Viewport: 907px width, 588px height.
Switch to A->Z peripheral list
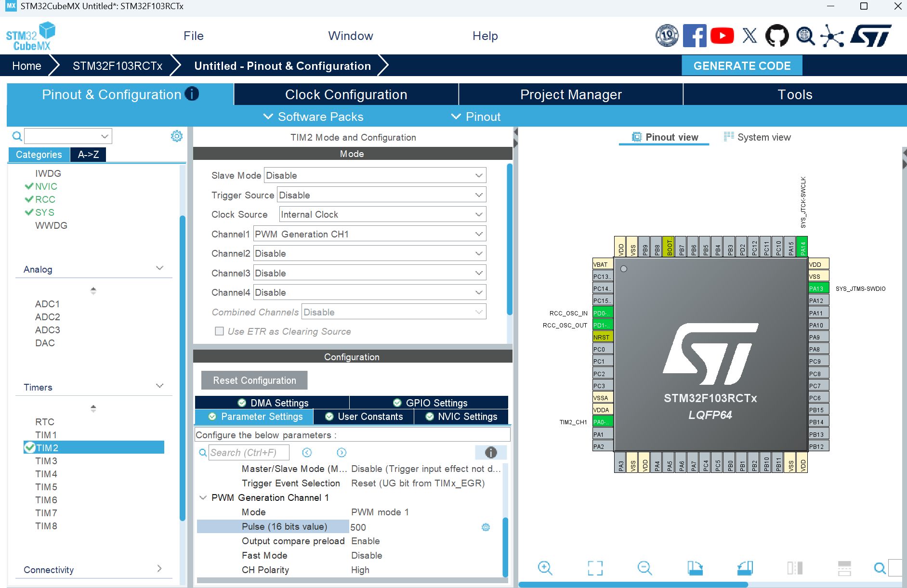(x=88, y=155)
